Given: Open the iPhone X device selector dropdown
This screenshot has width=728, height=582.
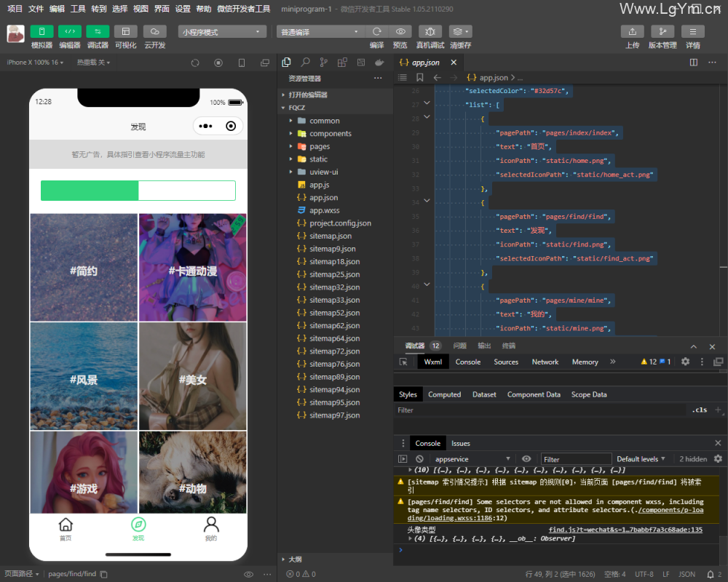Looking at the screenshot, I should (x=35, y=63).
